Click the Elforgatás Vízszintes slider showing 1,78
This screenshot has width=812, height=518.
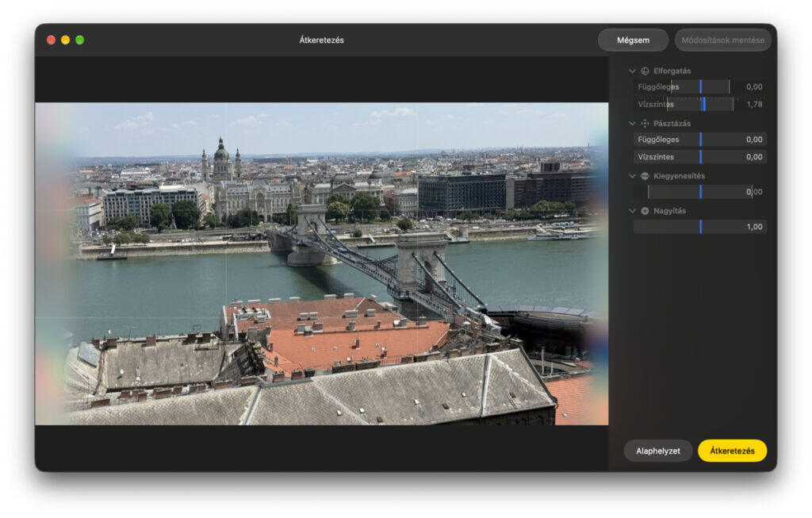[699, 104]
